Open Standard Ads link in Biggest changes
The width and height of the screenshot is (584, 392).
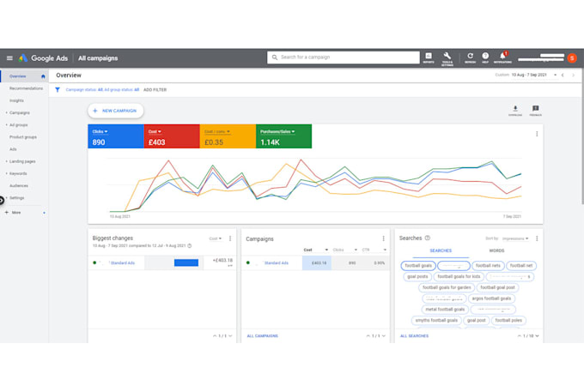(123, 263)
